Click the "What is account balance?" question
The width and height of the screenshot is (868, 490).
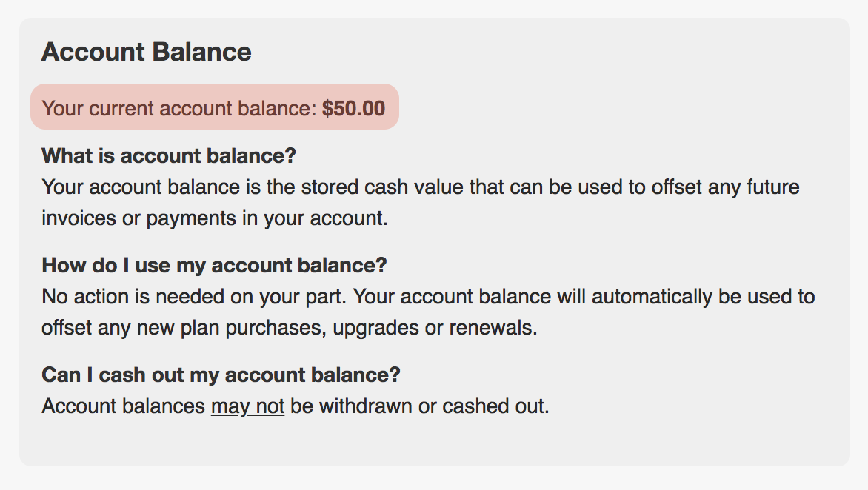tap(169, 156)
